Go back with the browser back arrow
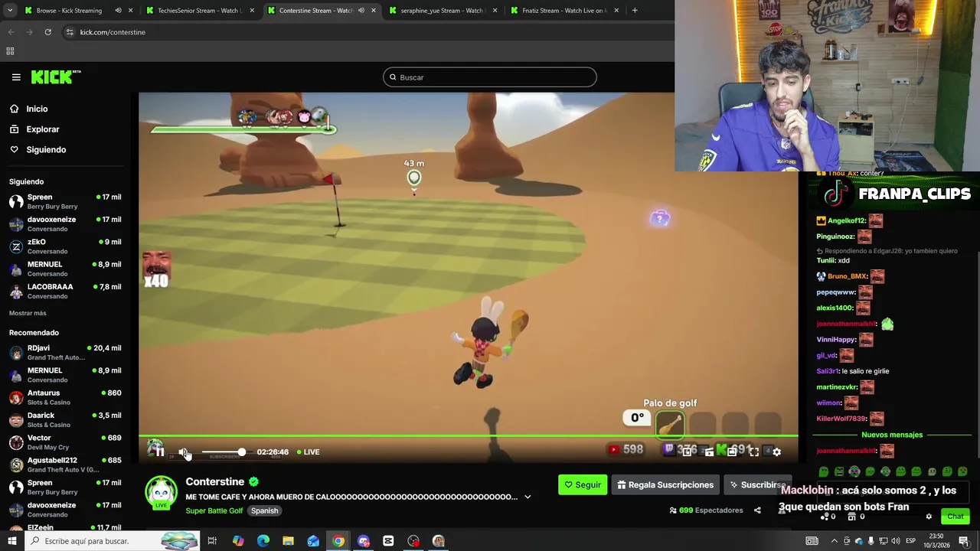Image resolution: width=980 pixels, height=551 pixels. (11, 32)
